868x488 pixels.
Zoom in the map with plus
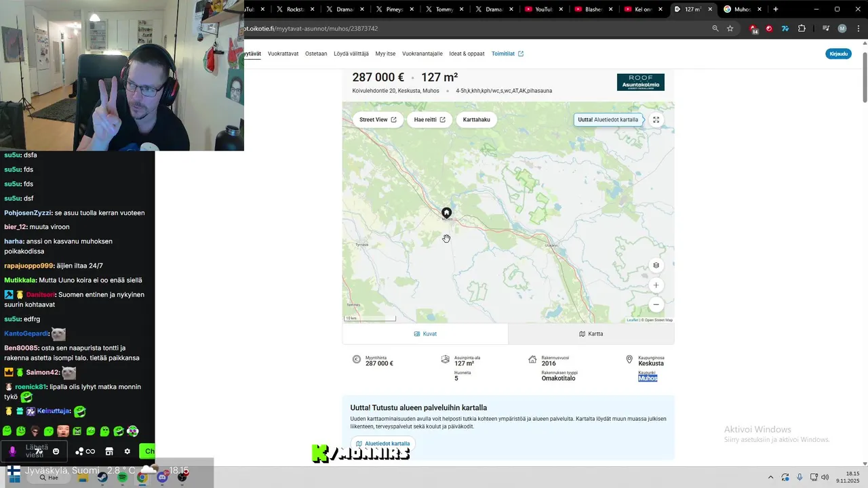[x=656, y=285]
